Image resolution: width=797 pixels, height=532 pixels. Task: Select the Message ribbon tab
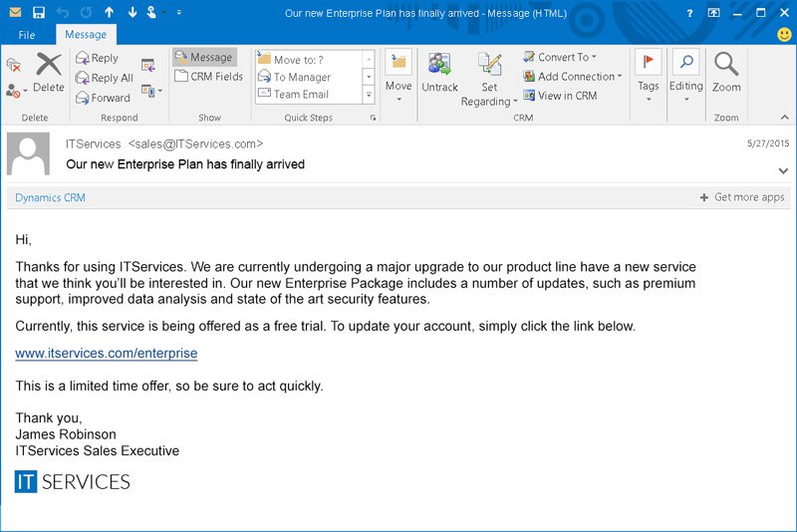tap(86, 35)
